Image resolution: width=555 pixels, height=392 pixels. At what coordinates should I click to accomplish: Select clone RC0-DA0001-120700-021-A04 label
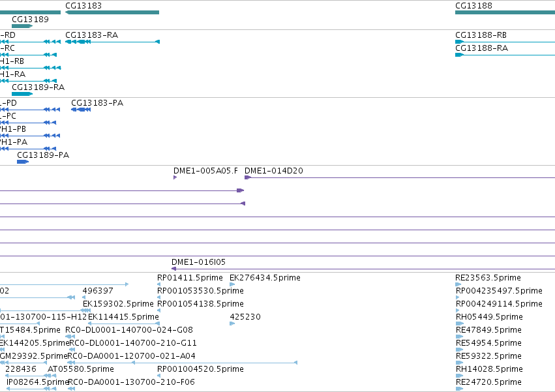(x=131, y=356)
